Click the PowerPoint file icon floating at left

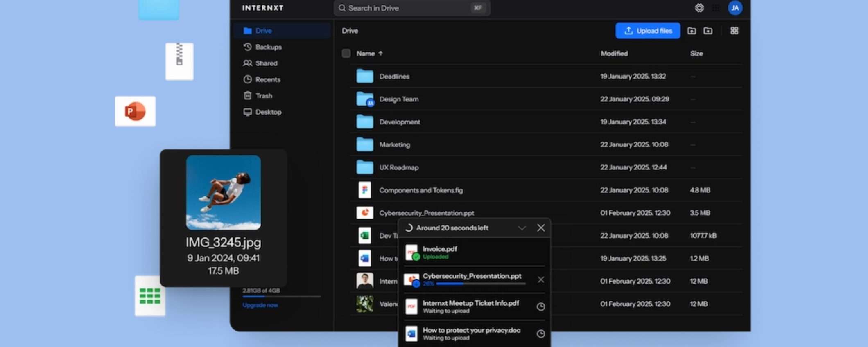click(x=135, y=111)
